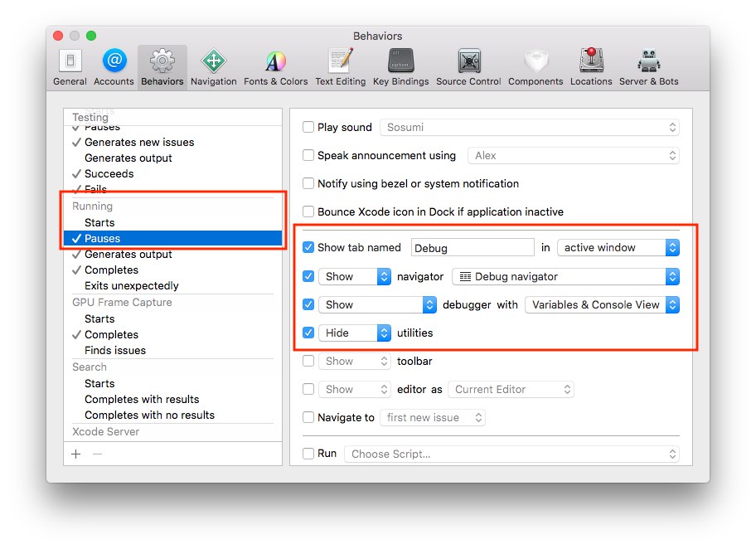Screen dimensions: 756x549
Task: Uncheck the Show tab named checkbox
Action: (x=308, y=247)
